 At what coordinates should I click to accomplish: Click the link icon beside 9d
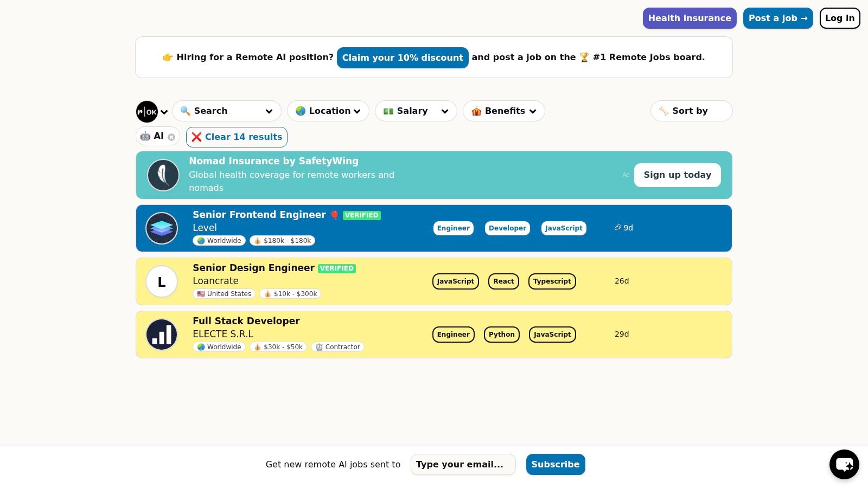[617, 228]
